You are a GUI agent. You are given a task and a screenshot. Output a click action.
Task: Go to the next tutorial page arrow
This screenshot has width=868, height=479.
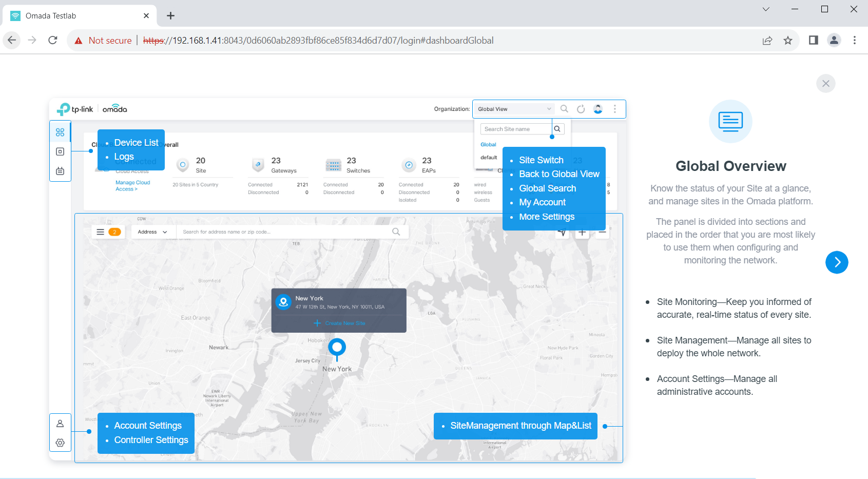837,262
